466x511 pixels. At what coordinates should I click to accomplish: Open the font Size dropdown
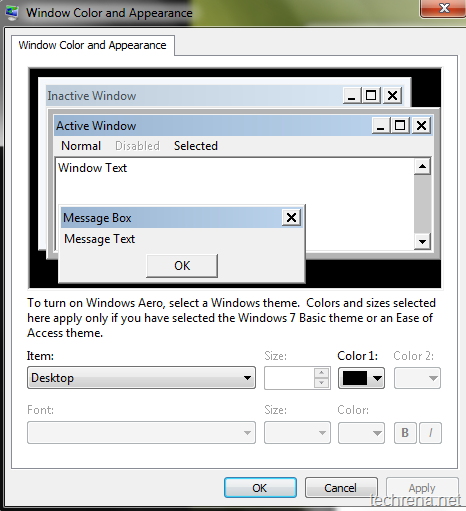[297, 433]
